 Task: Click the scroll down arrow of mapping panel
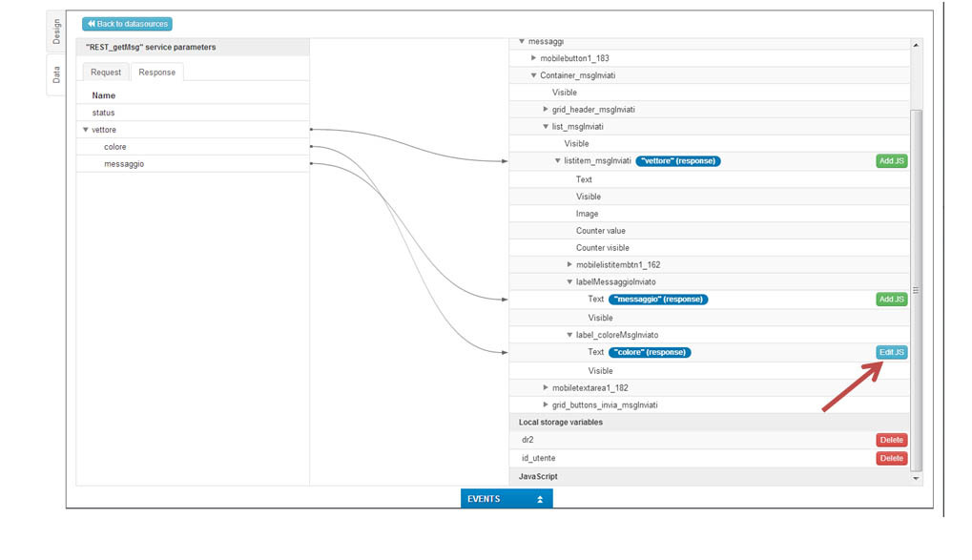[x=917, y=478]
